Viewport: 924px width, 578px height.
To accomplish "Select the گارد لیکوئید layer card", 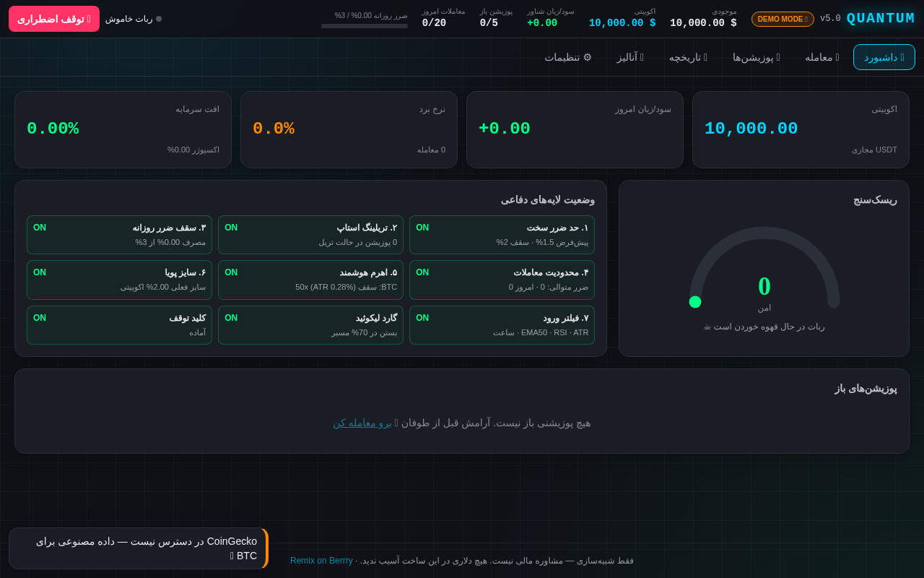I will [x=310, y=325].
